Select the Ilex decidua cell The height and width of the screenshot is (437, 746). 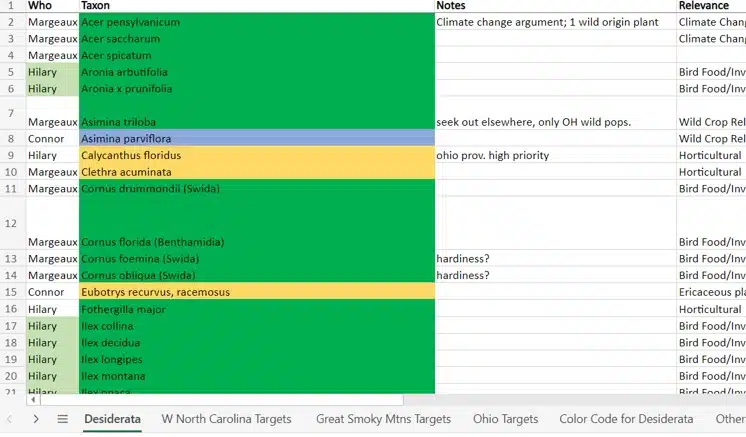[257, 342]
